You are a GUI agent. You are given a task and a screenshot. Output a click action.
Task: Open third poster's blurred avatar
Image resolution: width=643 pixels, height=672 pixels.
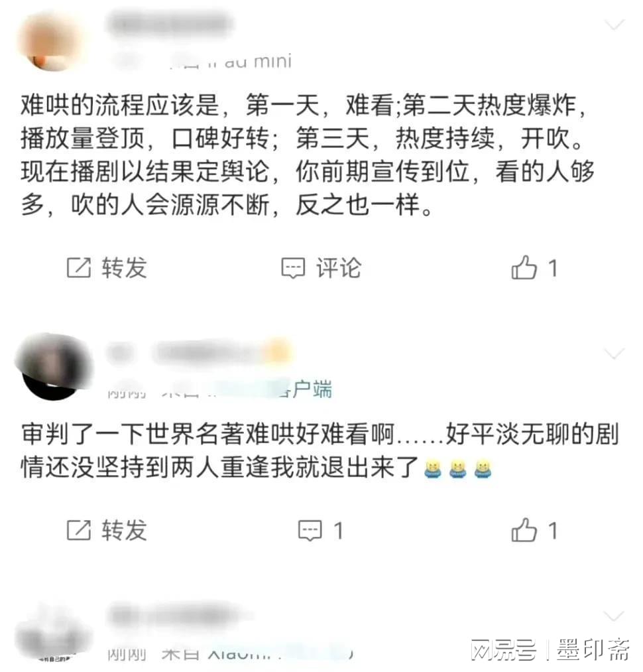[x=52, y=634]
